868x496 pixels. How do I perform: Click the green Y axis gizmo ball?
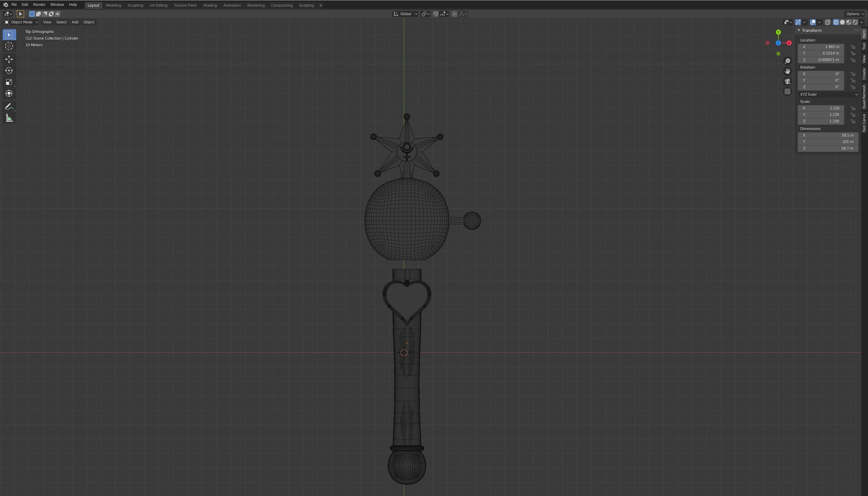[778, 32]
